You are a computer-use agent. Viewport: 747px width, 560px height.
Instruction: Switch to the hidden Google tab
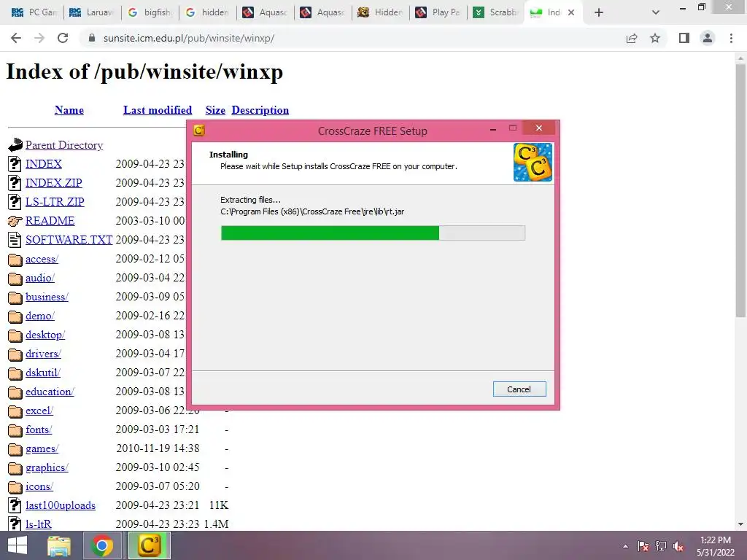click(206, 12)
